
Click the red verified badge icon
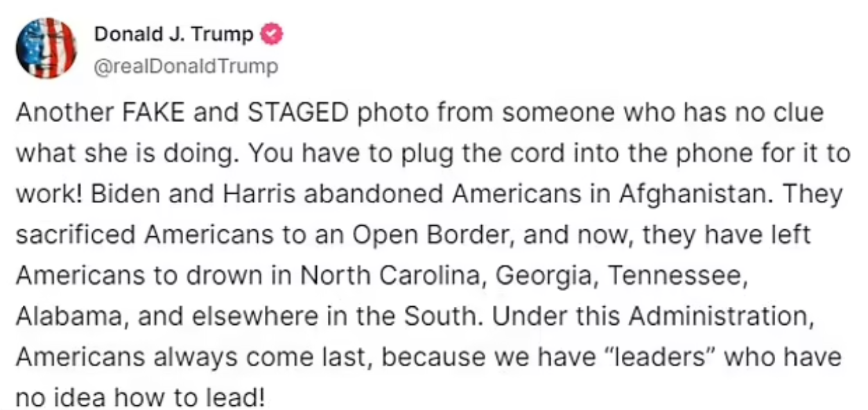pyautogui.click(x=272, y=34)
